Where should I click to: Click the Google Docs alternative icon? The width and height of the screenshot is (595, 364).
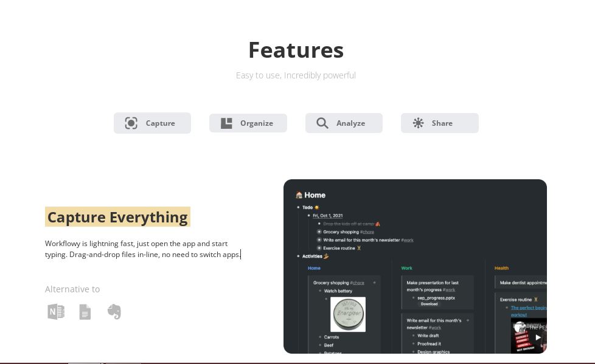(x=85, y=312)
